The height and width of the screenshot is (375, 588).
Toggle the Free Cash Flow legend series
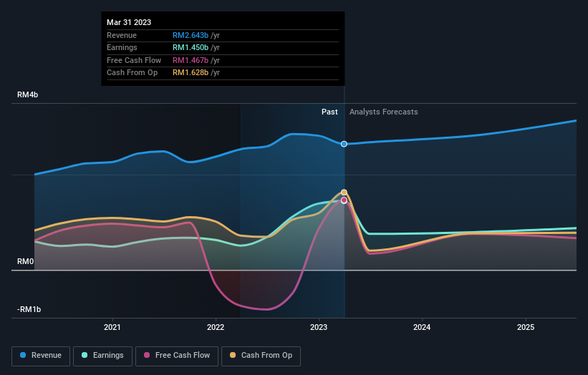point(177,356)
